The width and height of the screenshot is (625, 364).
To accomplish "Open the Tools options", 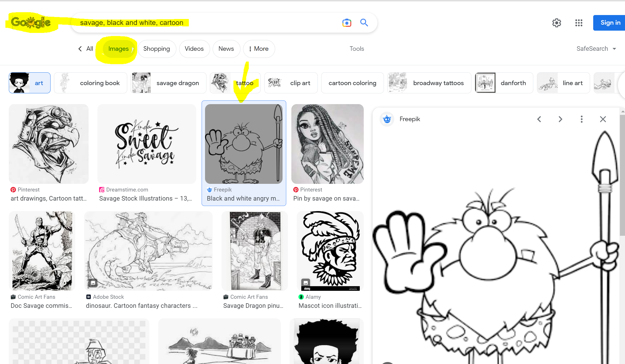I will 357,49.
